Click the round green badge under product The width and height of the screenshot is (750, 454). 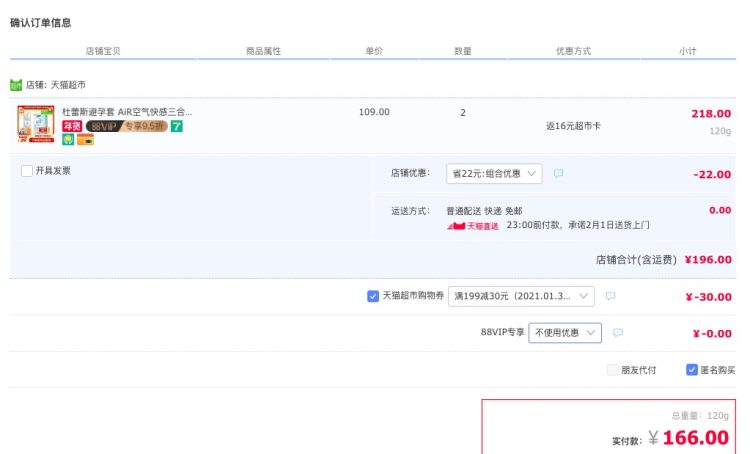pyautogui.click(x=68, y=139)
